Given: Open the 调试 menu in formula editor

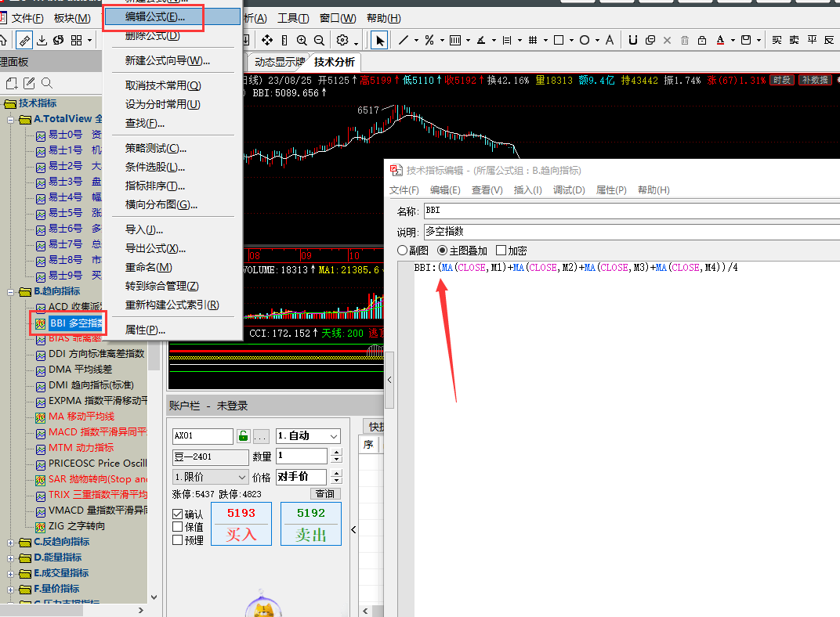Looking at the screenshot, I should [569, 190].
